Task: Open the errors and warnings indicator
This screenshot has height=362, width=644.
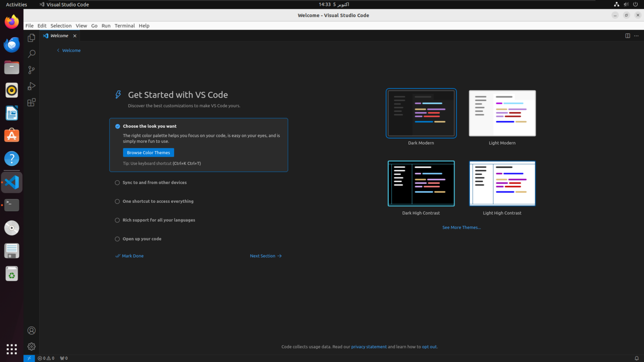Action: 45,358
